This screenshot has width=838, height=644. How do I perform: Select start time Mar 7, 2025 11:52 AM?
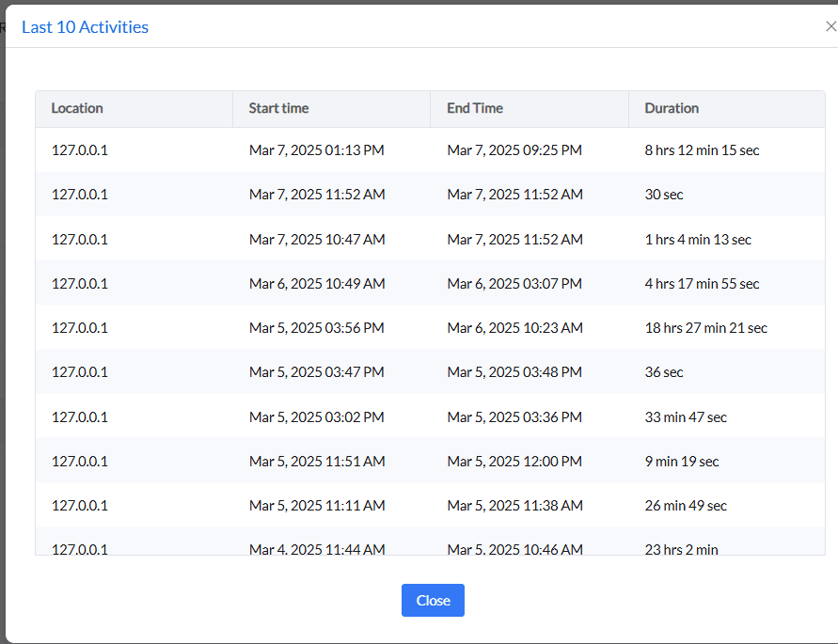pos(317,195)
